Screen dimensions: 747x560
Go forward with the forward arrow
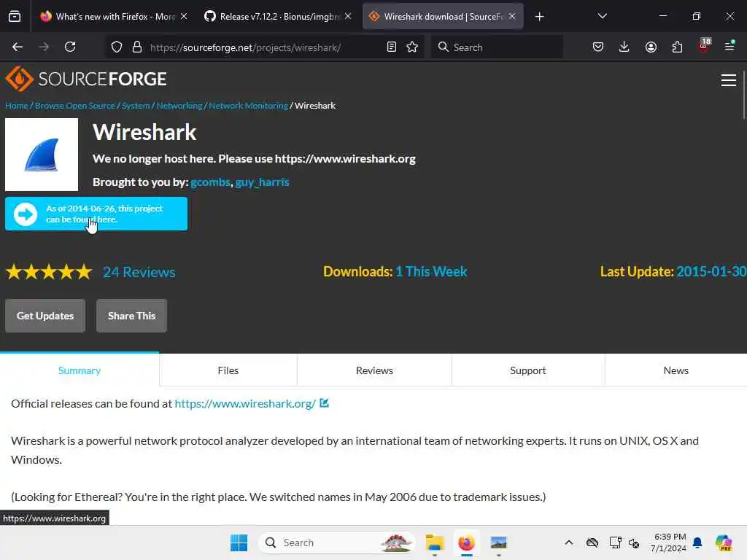[43, 47]
